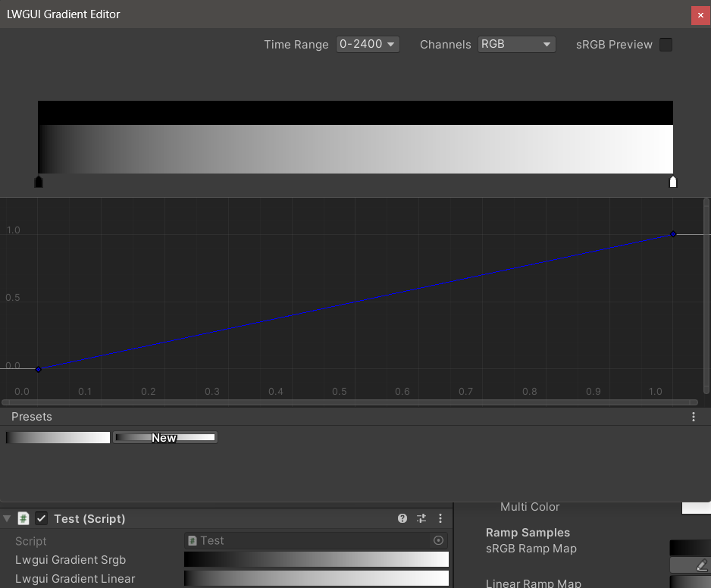711x588 pixels.
Task: Open Test script help reference icon
Action: tap(402, 519)
